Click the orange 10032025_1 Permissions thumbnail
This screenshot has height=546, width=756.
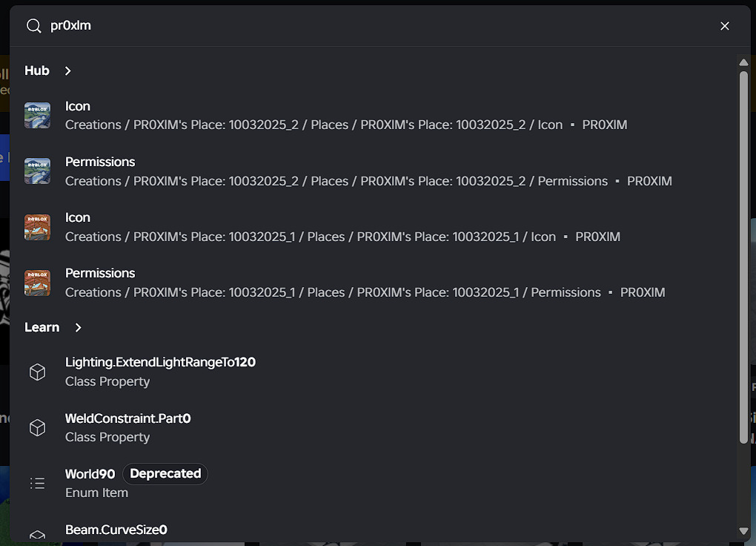pyautogui.click(x=38, y=283)
